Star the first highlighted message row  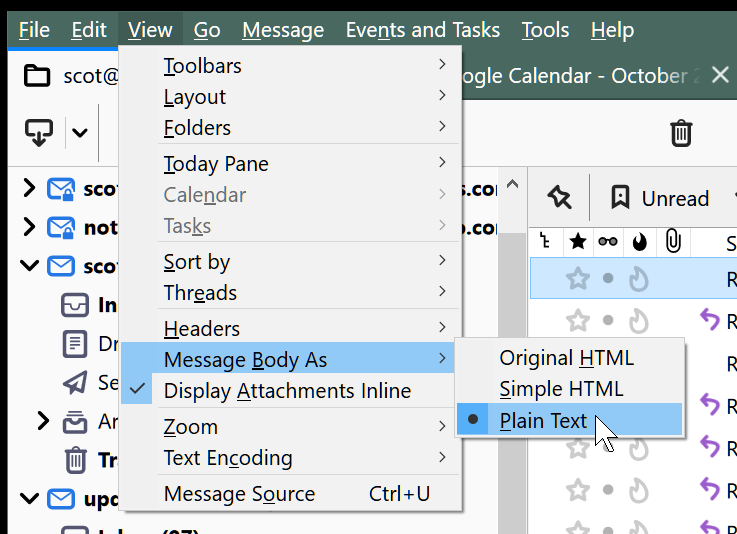point(578,279)
